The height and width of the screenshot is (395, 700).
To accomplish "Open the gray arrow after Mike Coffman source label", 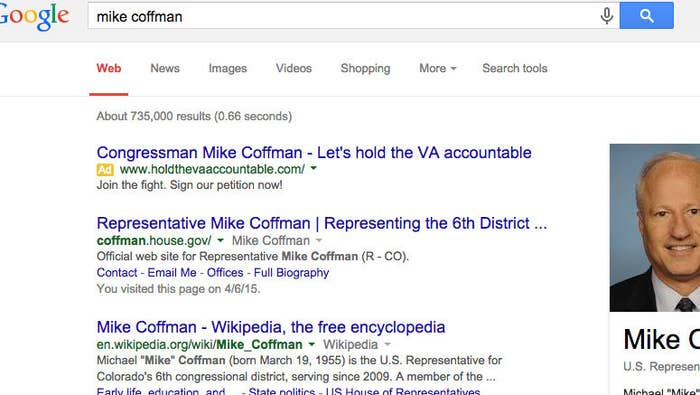I will click(319, 240).
